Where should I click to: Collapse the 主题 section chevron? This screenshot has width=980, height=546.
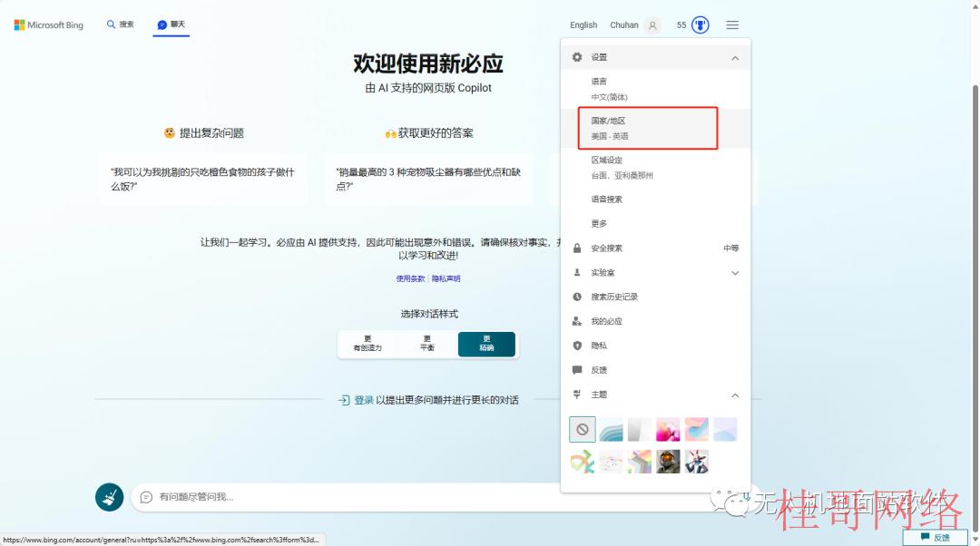click(735, 395)
